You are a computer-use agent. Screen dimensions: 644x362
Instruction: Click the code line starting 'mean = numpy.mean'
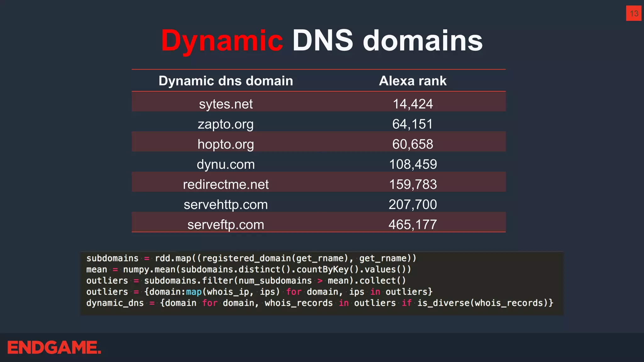coord(249,269)
